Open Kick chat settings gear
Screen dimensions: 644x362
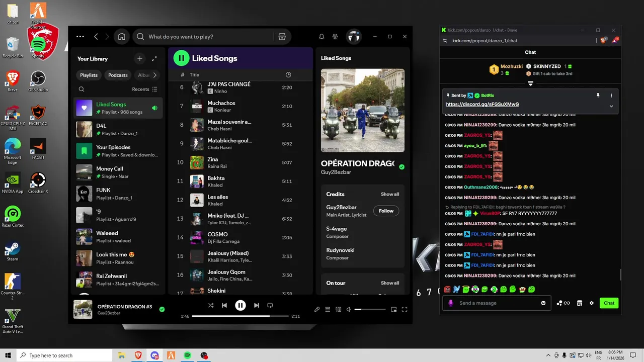point(592,303)
